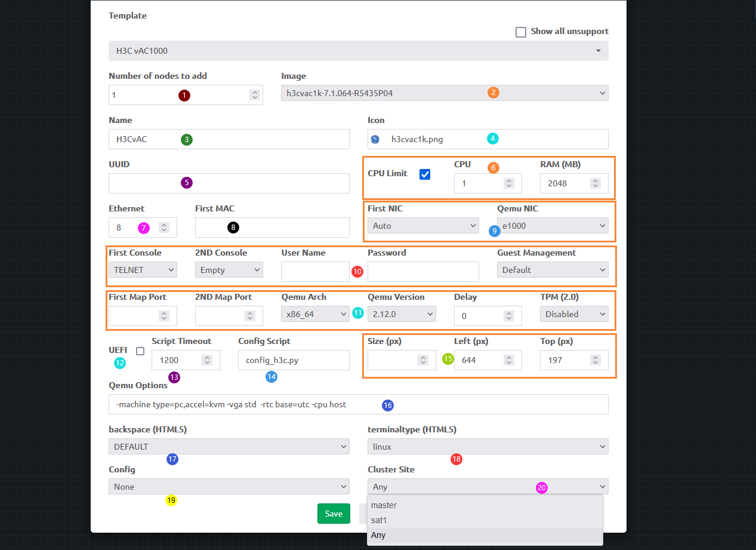Image resolution: width=756 pixels, height=550 pixels.
Task: Click the First MAC input field
Action: coord(272,228)
